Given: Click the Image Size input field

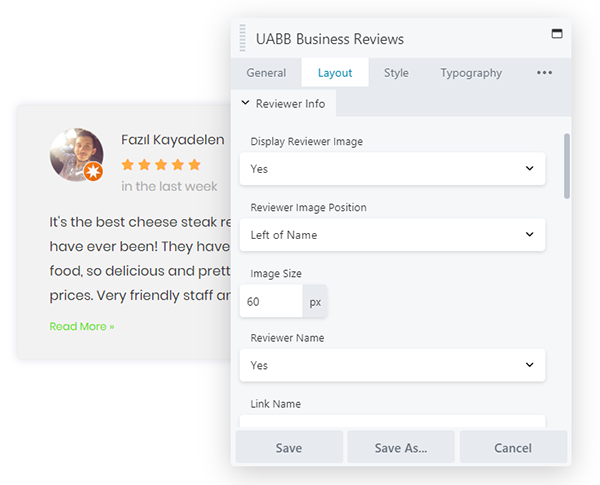Looking at the screenshot, I should click(271, 301).
